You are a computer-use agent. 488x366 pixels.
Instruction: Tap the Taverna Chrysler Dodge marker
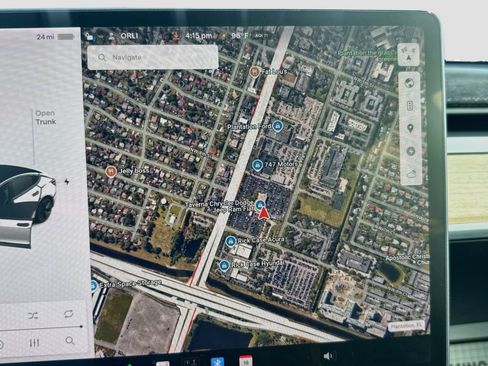pyautogui.click(x=260, y=204)
